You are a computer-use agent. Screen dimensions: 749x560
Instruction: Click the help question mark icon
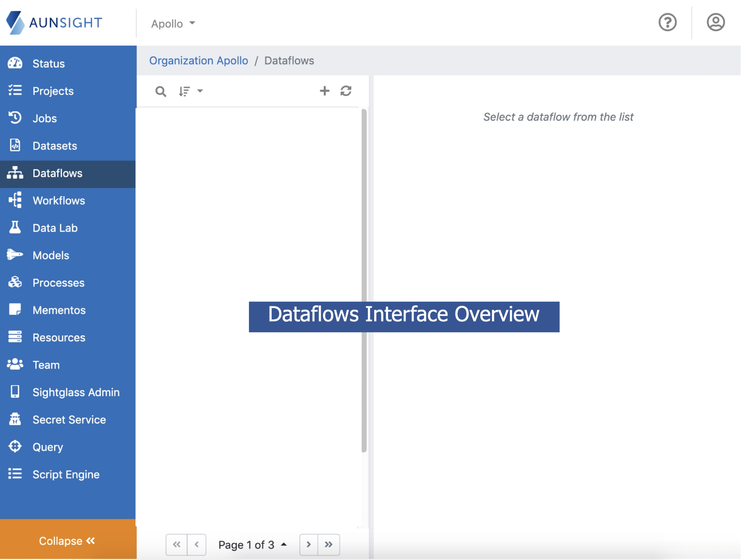[667, 22]
